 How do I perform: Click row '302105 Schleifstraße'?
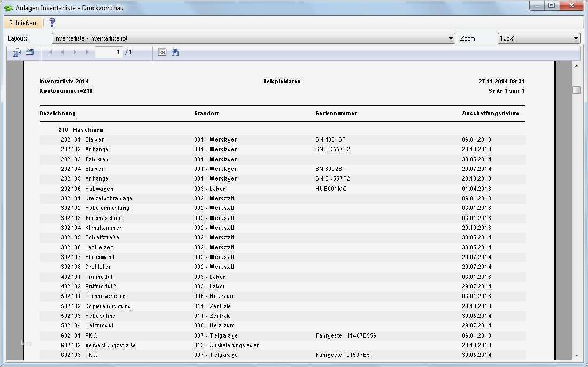pyautogui.click(x=282, y=238)
